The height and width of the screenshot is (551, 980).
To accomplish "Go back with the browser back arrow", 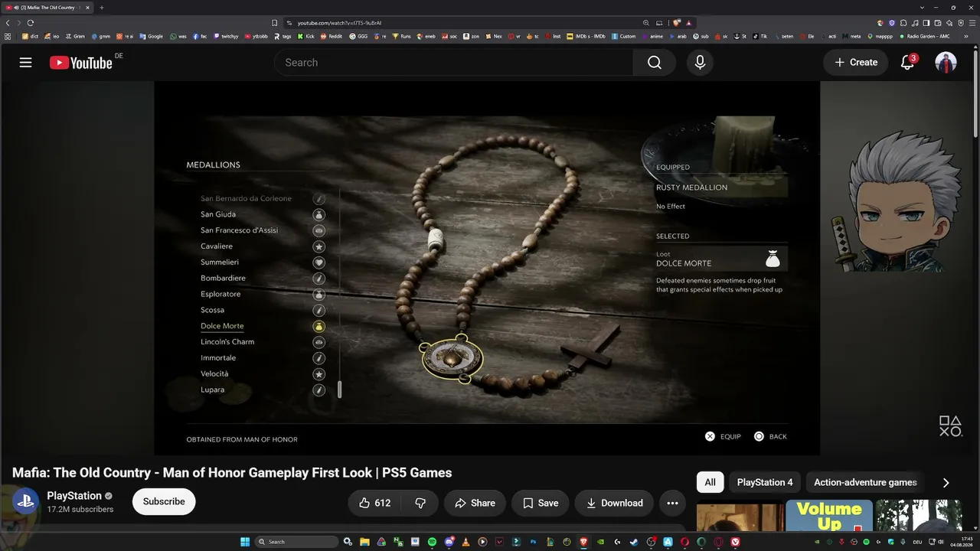I will (x=8, y=23).
